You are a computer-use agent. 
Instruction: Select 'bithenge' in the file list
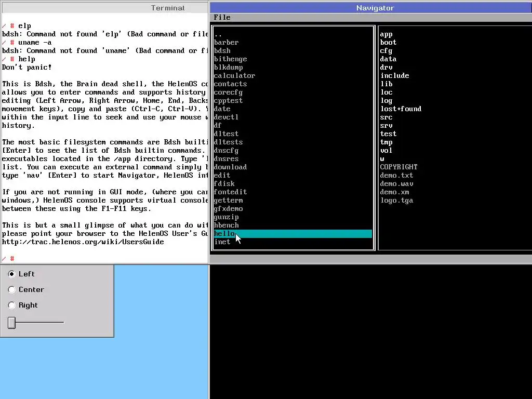pyautogui.click(x=230, y=59)
